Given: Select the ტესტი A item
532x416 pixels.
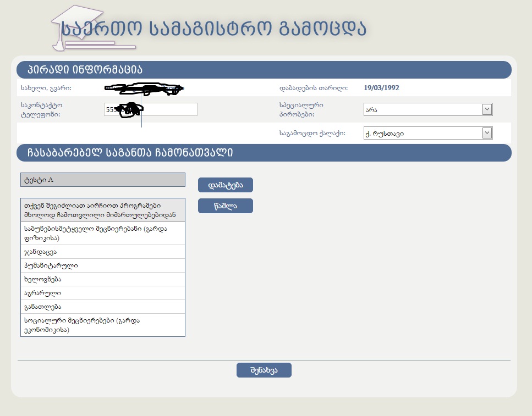Looking at the screenshot, I should 103,180.
